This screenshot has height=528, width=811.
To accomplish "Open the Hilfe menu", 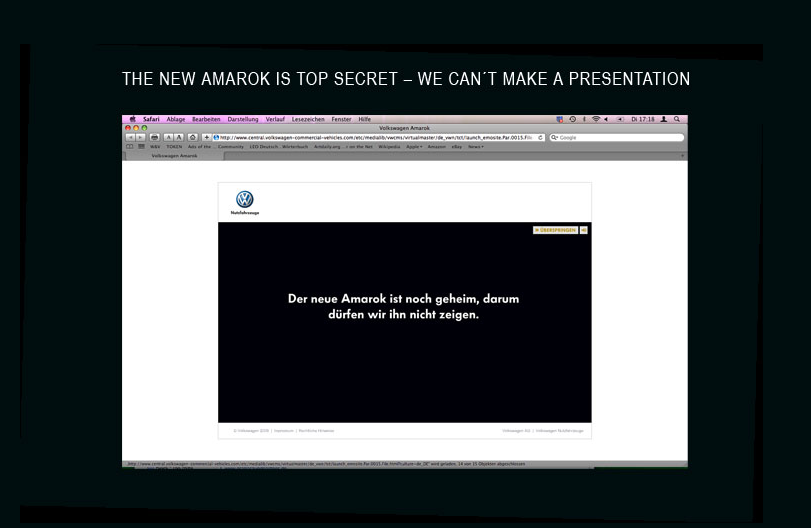I will [365, 119].
